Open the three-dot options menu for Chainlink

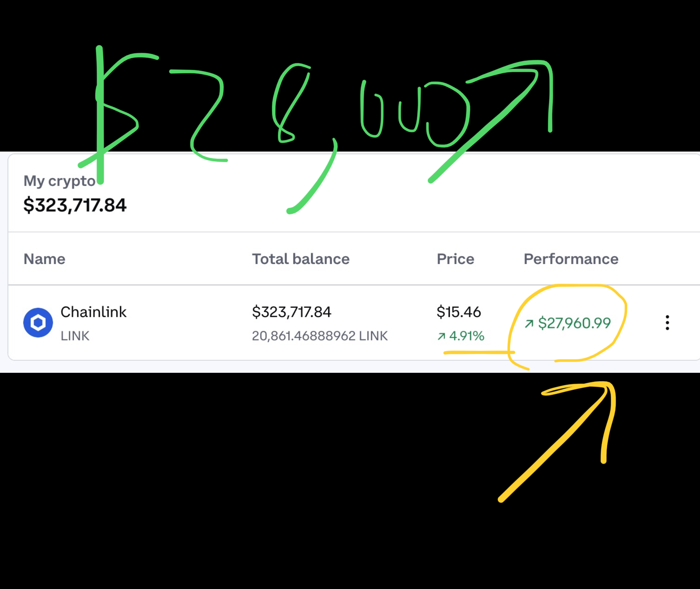click(667, 322)
